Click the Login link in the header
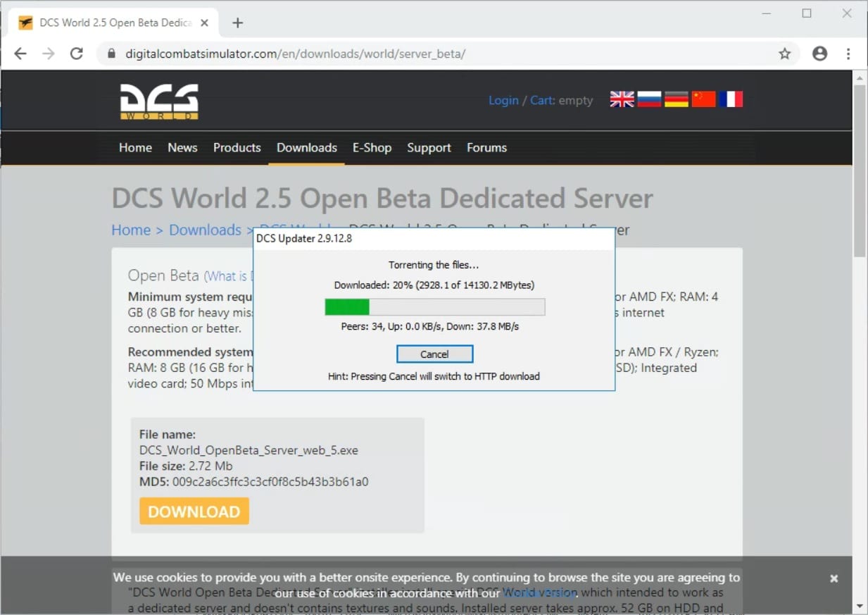This screenshot has height=615, width=868. click(503, 100)
